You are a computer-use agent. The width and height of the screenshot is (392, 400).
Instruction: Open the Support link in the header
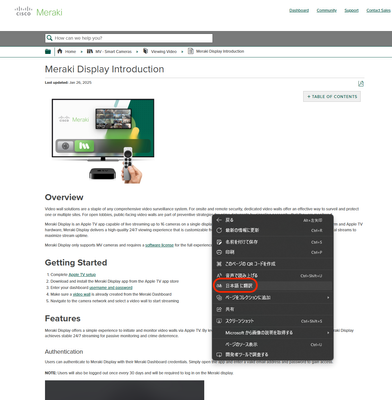[351, 11]
